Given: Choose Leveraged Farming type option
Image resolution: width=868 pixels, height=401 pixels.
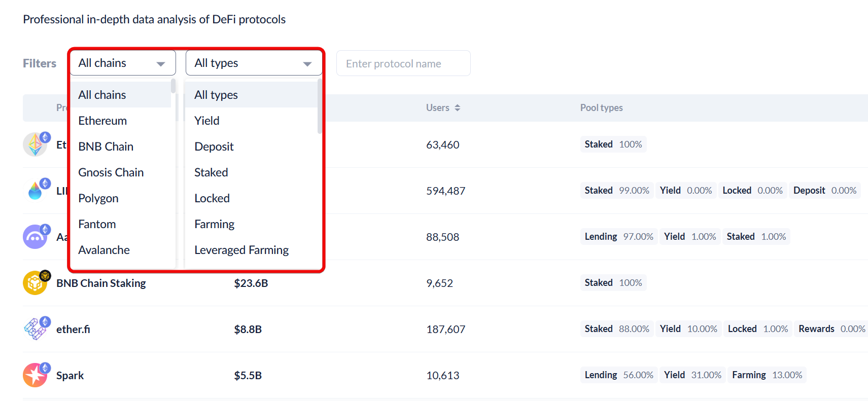Looking at the screenshot, I should click(x=241, y=250).
